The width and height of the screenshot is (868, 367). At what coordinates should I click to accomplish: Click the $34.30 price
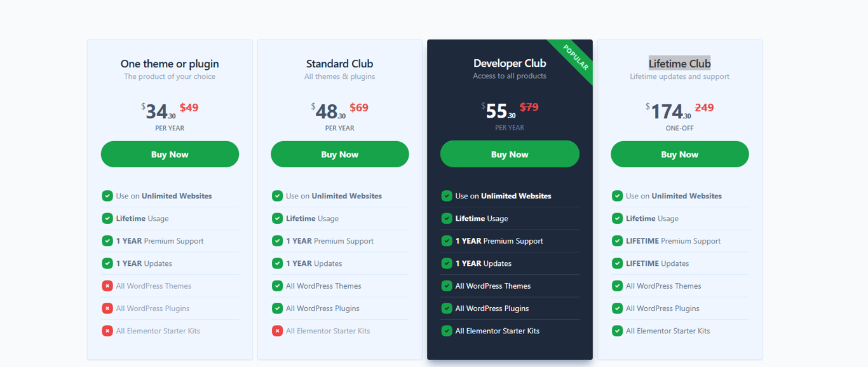159,112
